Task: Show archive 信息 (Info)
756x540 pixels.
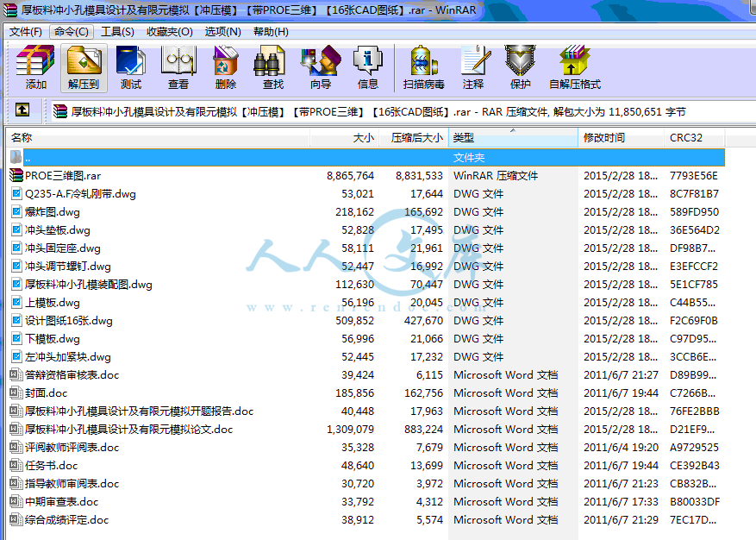Action: coord(368,67)
